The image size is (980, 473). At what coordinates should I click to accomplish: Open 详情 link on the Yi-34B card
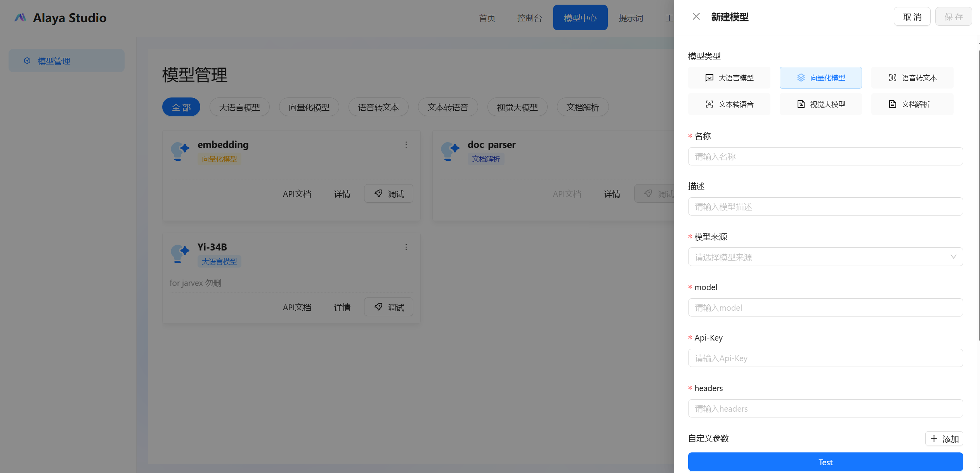point(342,307)
